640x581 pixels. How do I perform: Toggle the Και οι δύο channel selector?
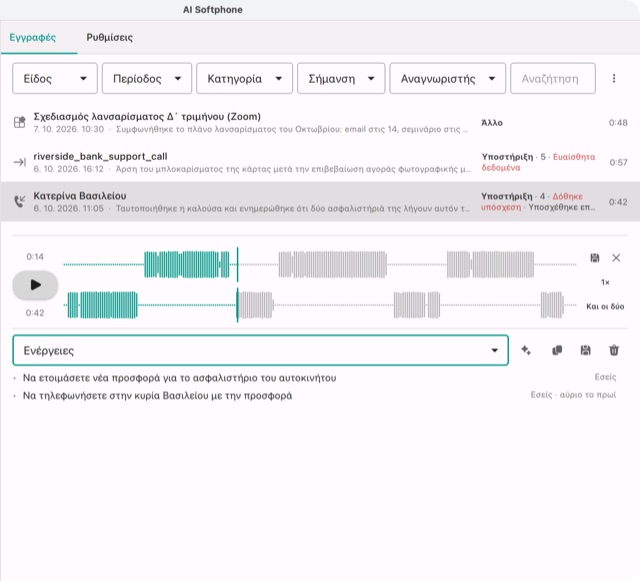coord(605,306)
